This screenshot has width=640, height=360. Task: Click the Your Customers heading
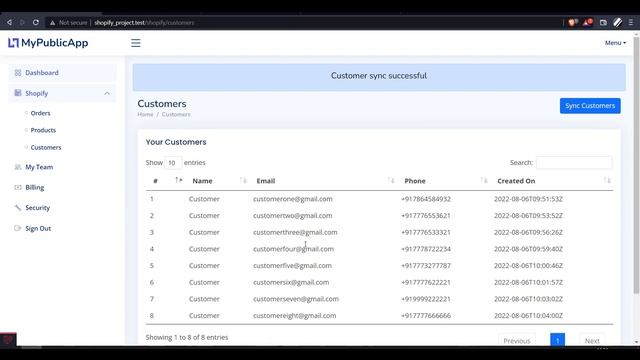176,142
